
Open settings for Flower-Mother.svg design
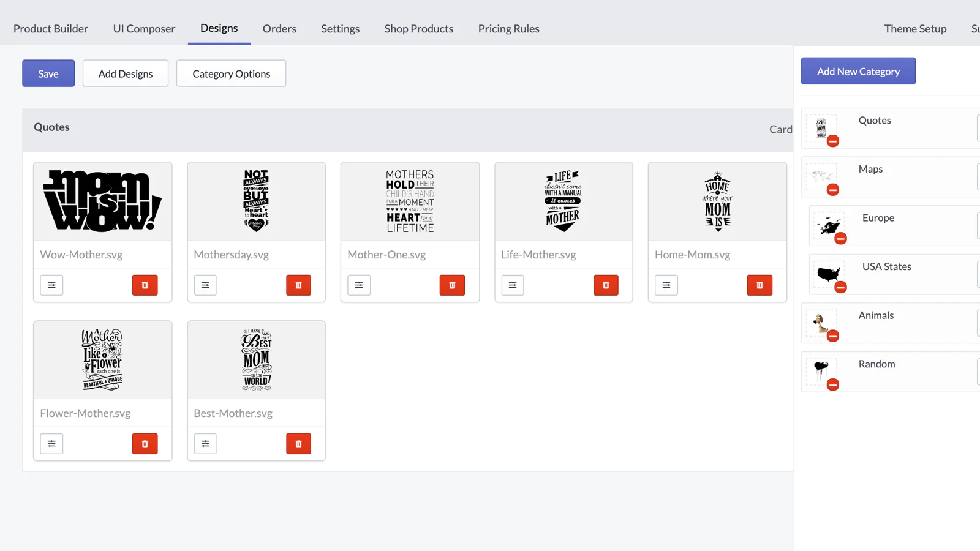pyautogui.click(x=51, y=444)
